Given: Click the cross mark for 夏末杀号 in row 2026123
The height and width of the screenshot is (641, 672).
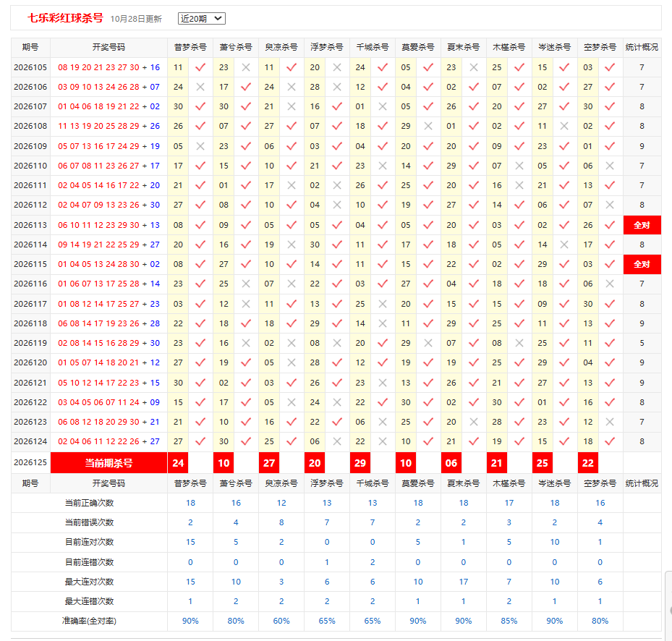Looking at the screenshot, I should click(x=474, y=422).
